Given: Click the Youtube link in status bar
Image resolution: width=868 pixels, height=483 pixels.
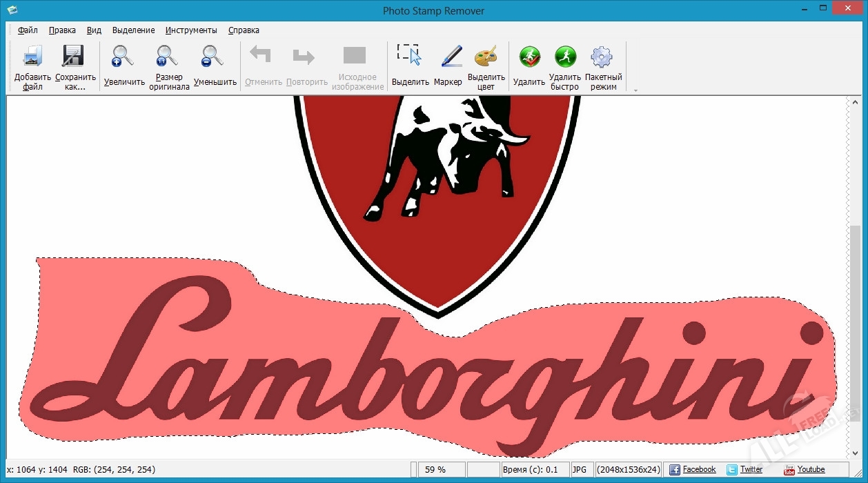Looking at the screenshot, I should [x=811, y=470].
